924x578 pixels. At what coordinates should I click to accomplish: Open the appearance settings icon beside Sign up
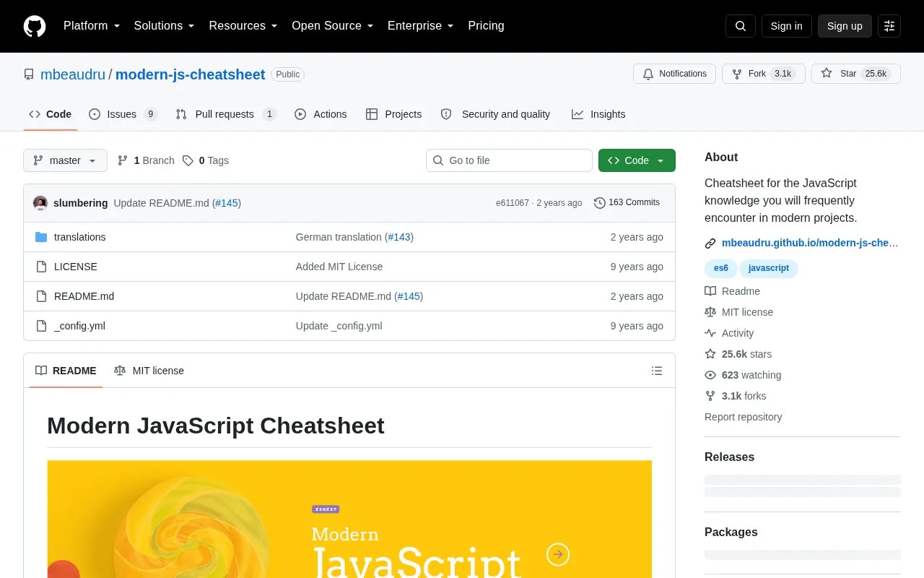889,26
